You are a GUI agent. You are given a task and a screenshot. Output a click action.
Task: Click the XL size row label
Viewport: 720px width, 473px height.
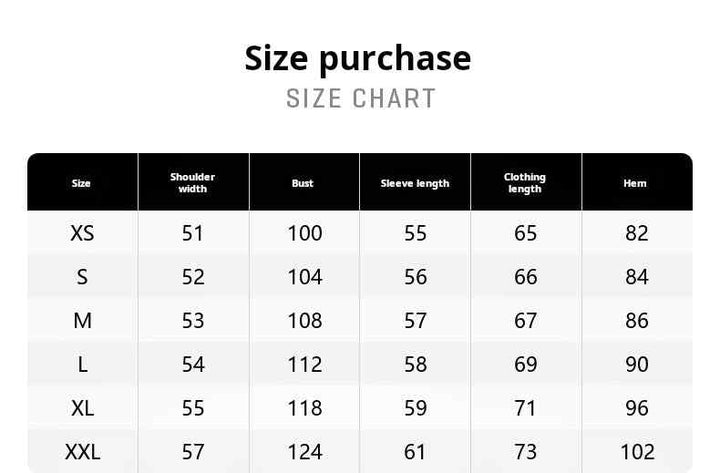click(82, 408)
